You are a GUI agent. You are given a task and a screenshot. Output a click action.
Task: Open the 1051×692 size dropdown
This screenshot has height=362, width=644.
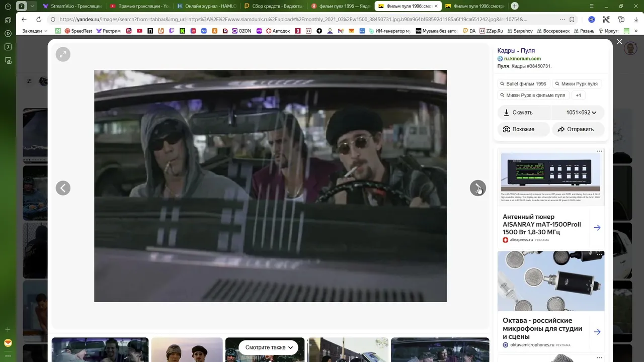tap(578, 113)
